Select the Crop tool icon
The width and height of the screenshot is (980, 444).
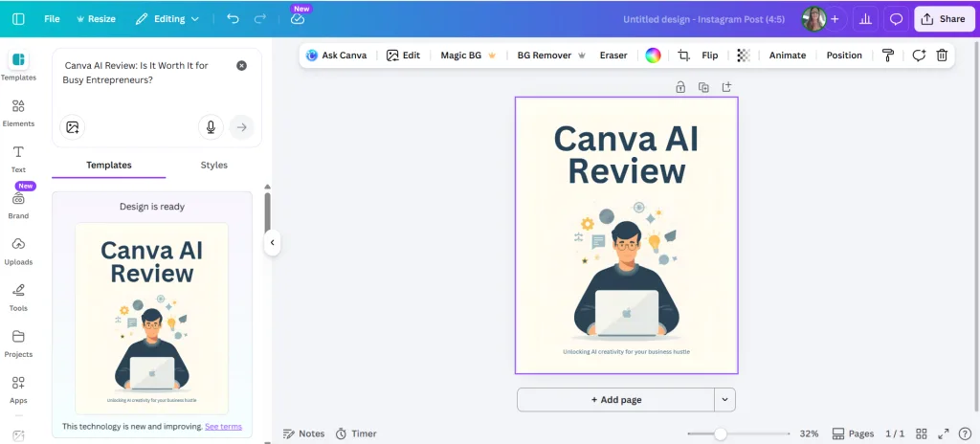tap(683, 55)
